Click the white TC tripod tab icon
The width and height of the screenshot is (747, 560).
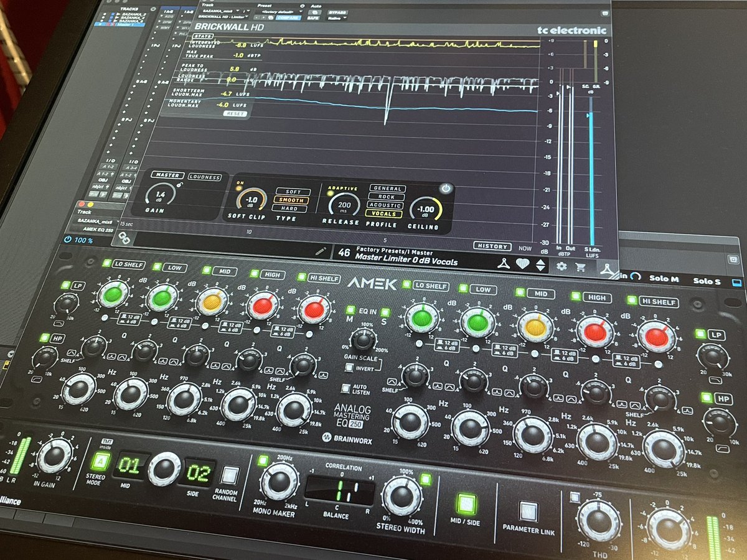(606, 268)
